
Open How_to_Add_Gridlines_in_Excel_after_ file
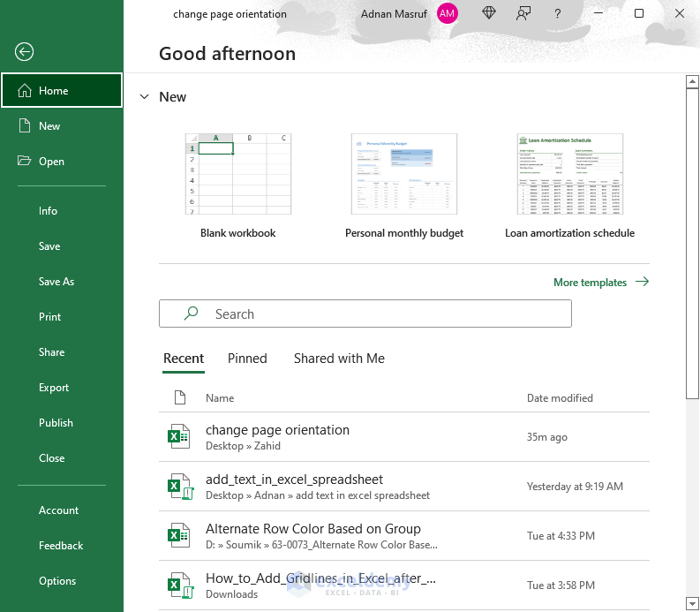404,586
